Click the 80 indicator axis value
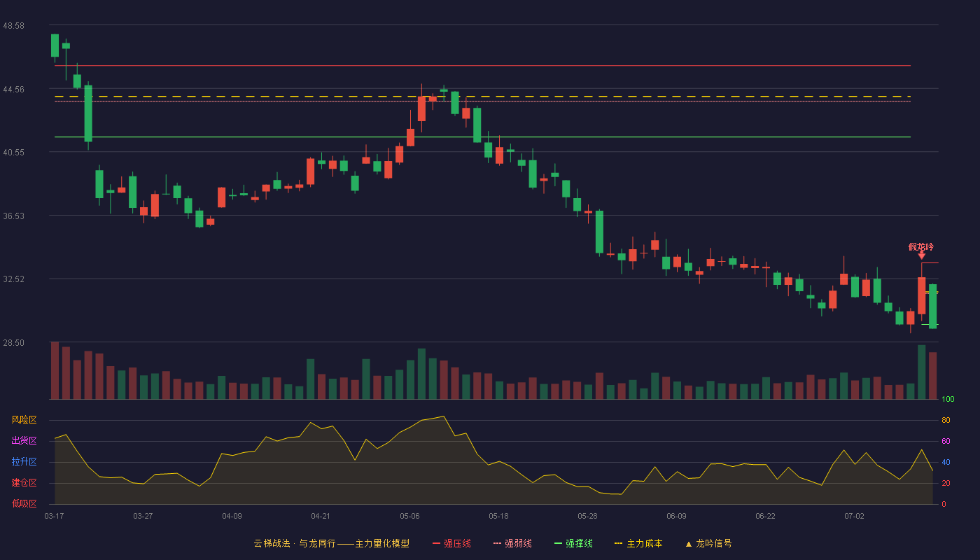Screen dimensions: 980x560 pos(946,421)
